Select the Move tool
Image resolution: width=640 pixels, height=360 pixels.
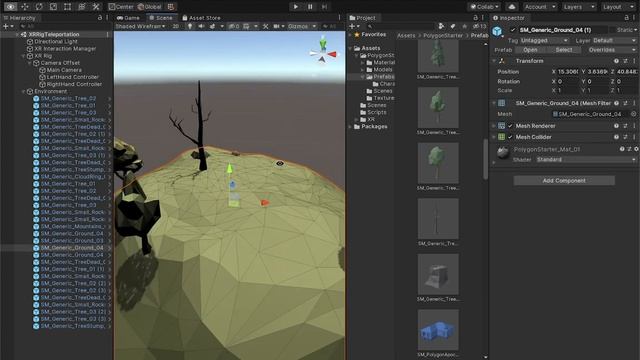[x=25, y=7]
